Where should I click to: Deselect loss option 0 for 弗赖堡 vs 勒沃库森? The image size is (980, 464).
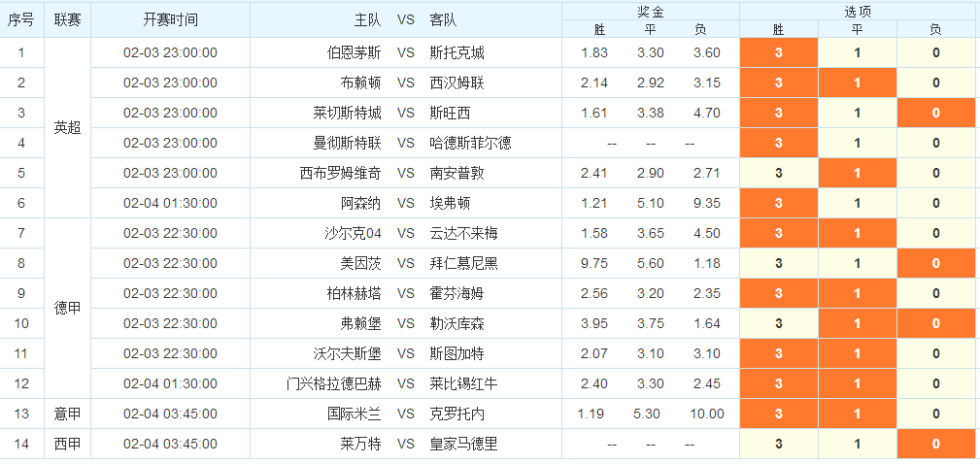click(936, 323)
